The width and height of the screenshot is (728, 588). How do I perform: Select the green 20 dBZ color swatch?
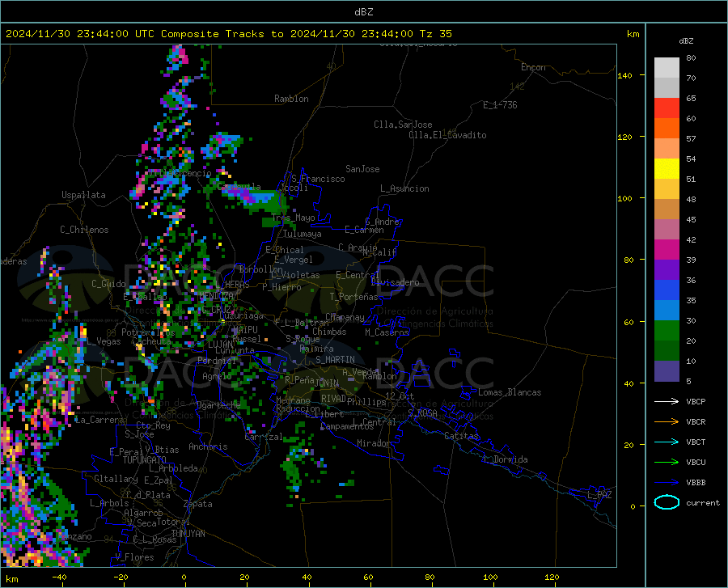coord(667,331)
